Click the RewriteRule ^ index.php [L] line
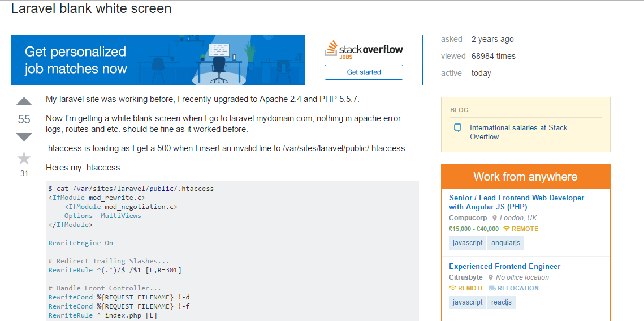Image resolution: width=644 pixels, height=321 pixels. click(103, 316)
